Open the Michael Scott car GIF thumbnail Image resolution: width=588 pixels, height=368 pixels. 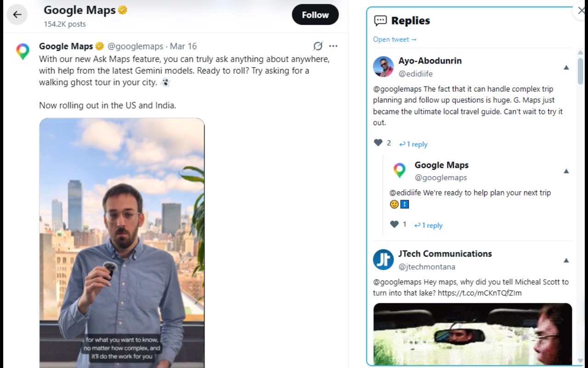pos(472,333)
